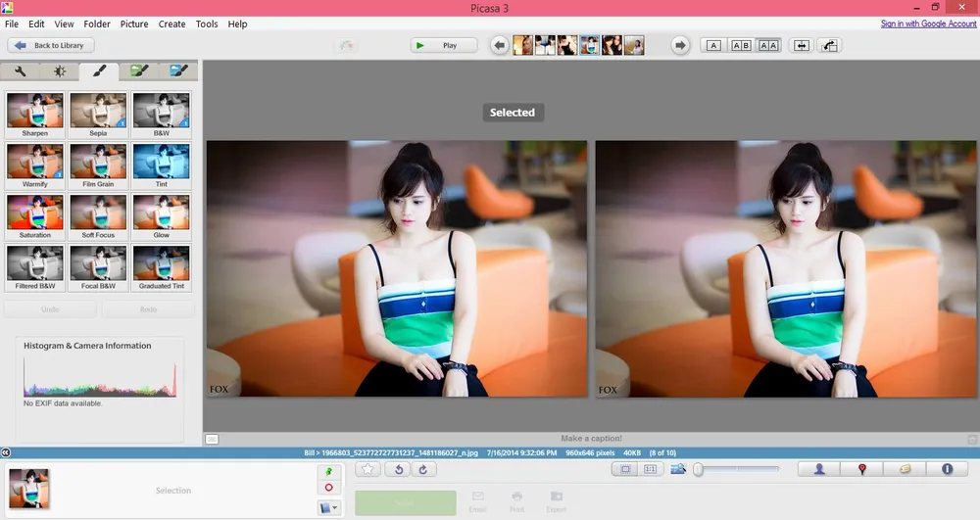Screen dimensions: 980x520
Task: Open the Folder menu
Action: 97,24
